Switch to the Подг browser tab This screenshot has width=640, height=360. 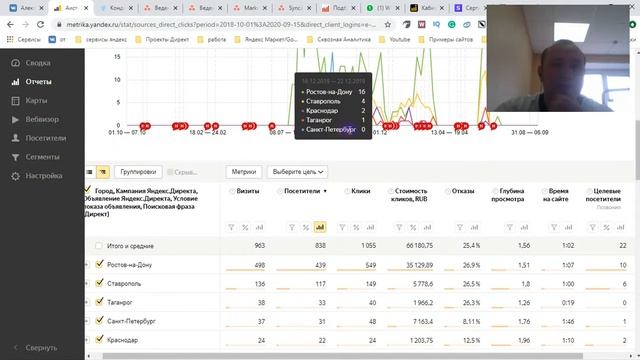coord(338,8)
